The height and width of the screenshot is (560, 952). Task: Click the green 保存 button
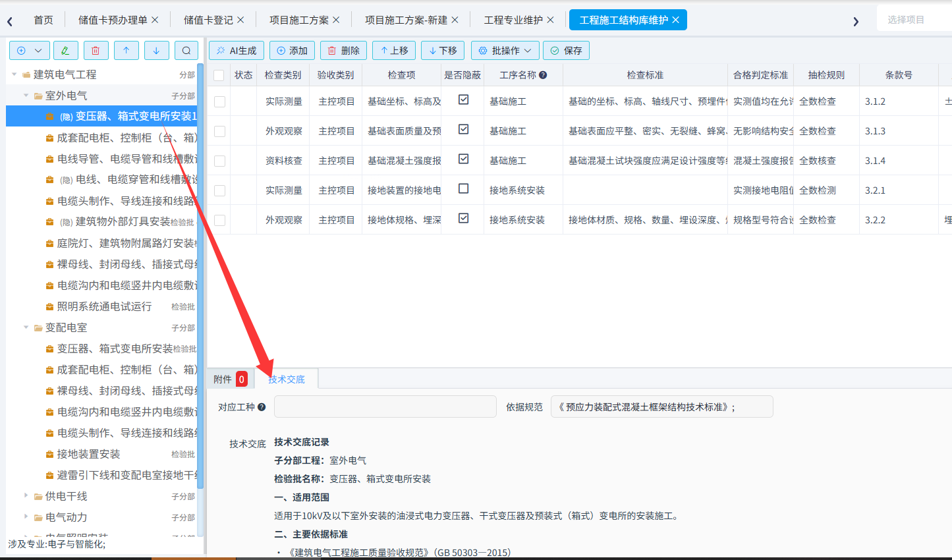pyautogui.click(x=567, y=51)
